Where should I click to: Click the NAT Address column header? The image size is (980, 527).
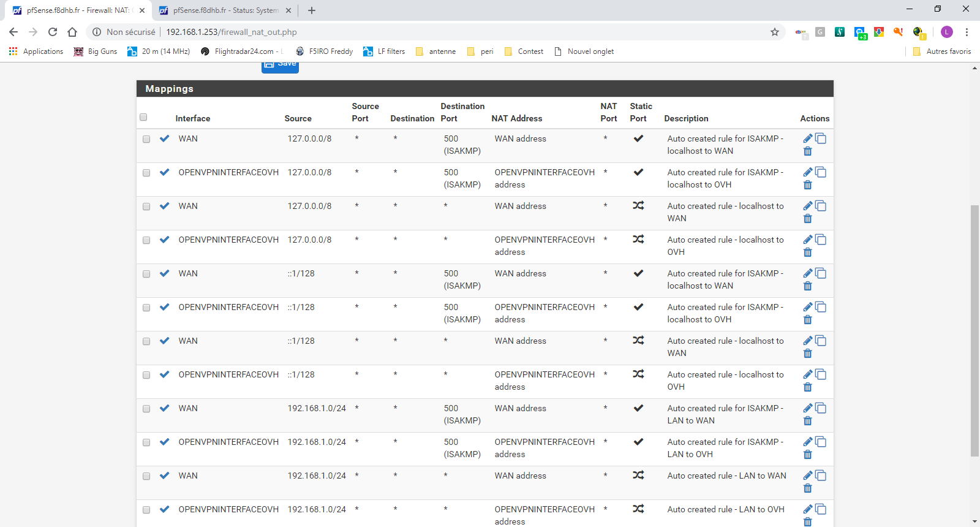(x=516, y=118)
